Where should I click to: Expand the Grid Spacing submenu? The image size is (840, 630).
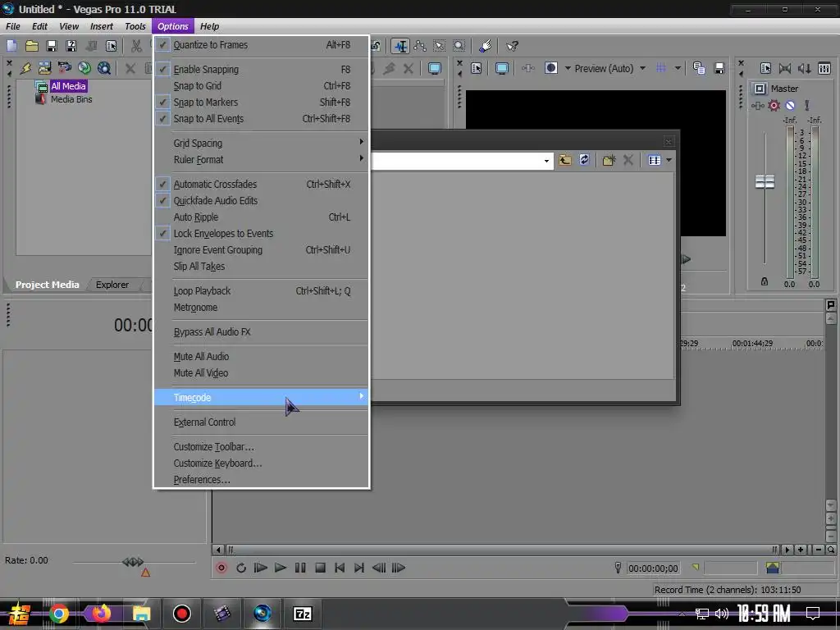point(262,144)
